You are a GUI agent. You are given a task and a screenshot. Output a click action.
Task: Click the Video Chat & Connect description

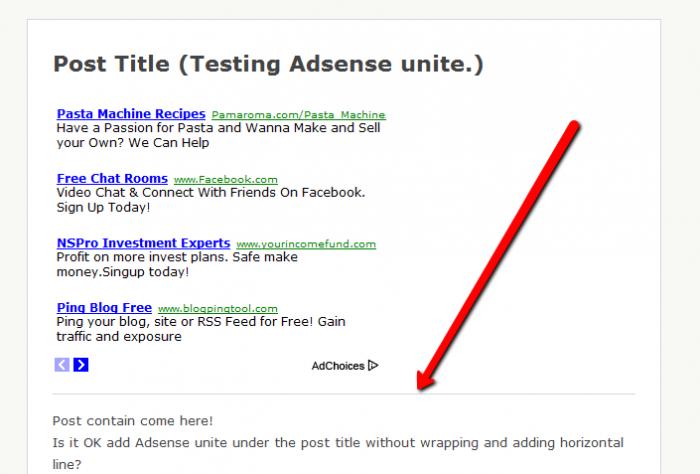pos(211,200)
